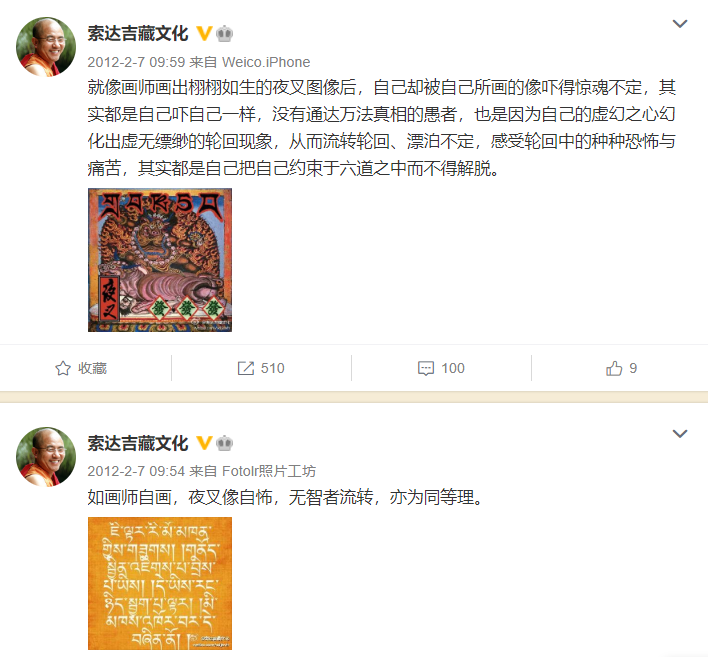Viewport: 708px width, 657px height.
Task: Open the 2012-2-7 09:59 timestamp link
Action: pyautogui.click(x=136, y=62)
